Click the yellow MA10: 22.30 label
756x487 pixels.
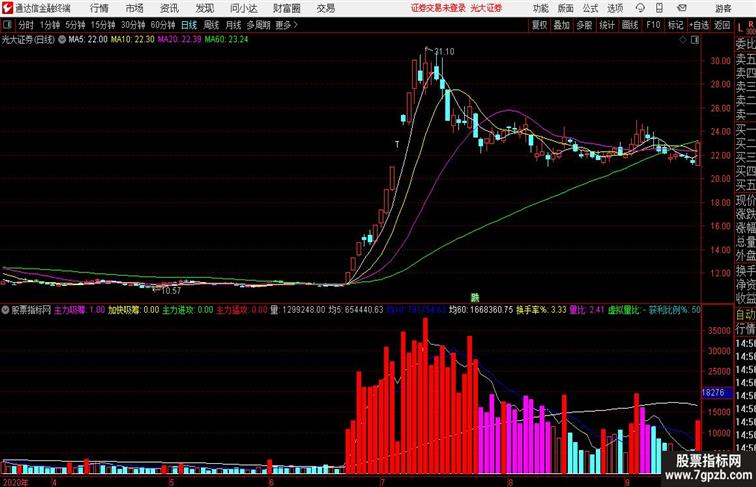click(x=133, y=40)
